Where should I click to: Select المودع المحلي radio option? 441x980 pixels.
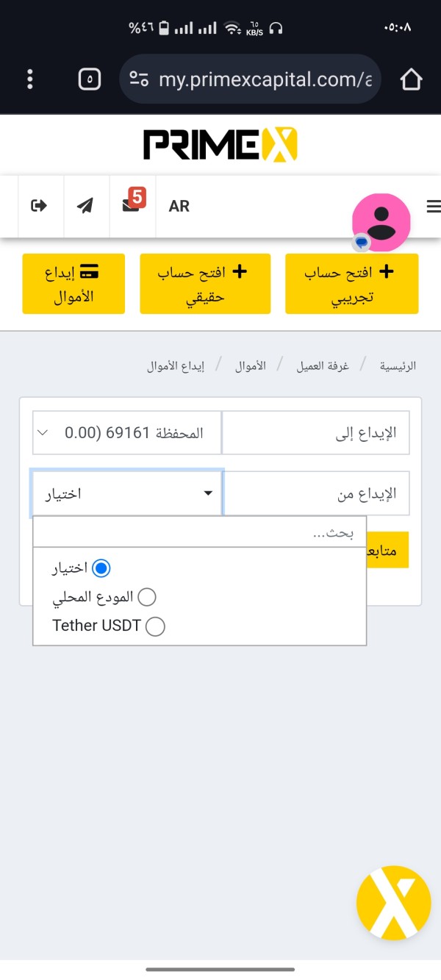click(147, 597)
